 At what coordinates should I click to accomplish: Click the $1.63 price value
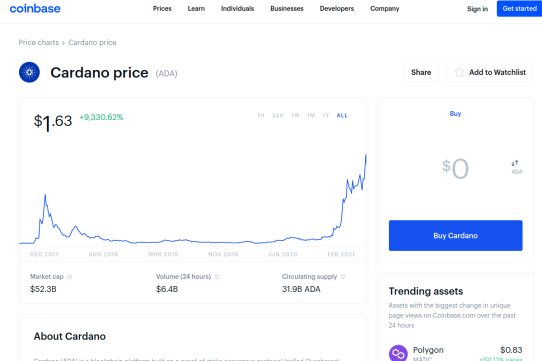[53, 122]
